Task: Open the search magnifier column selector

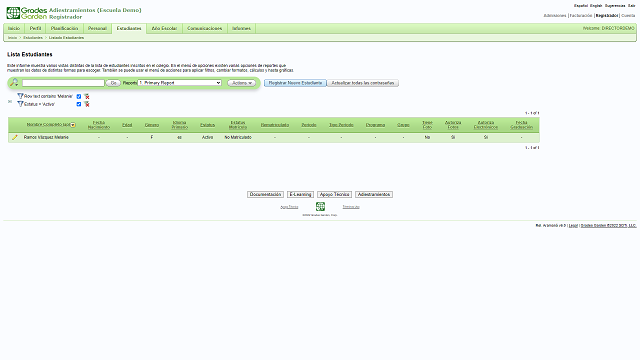Action: click(14, 83)
